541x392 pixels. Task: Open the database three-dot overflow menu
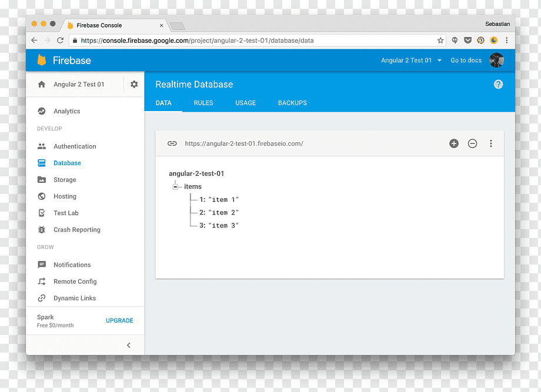point(490,143)
